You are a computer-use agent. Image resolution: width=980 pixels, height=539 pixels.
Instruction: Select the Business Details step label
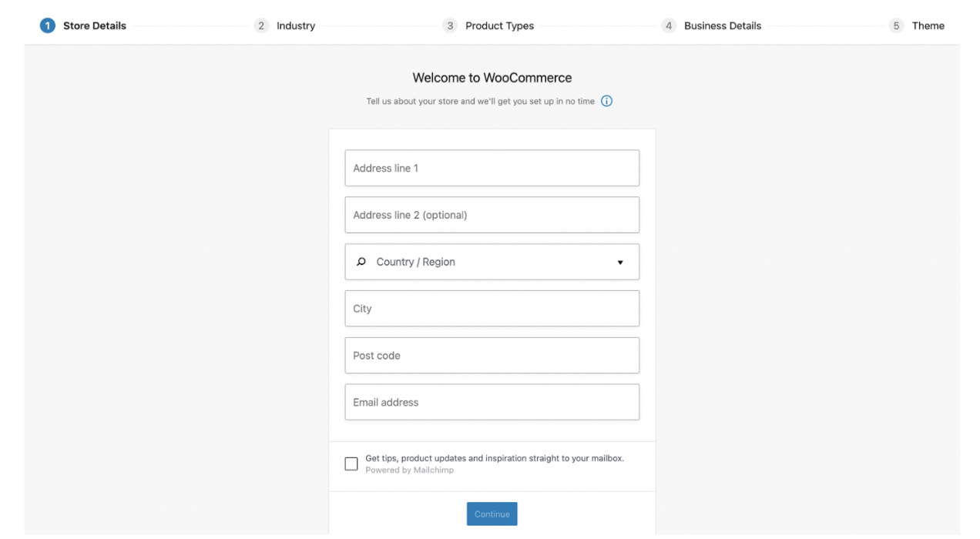pyautogui.click(x=723, y=25)
